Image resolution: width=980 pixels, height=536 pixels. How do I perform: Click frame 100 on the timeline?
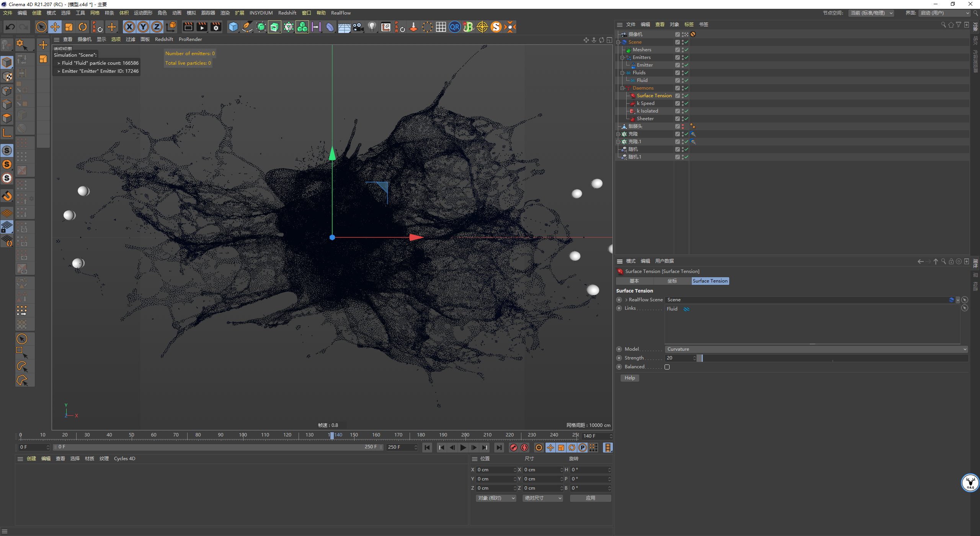[243, 435]
